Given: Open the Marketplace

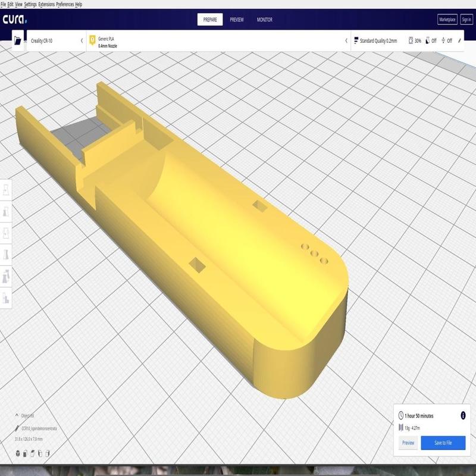Looking at the screenshot, I should [447, 20].
